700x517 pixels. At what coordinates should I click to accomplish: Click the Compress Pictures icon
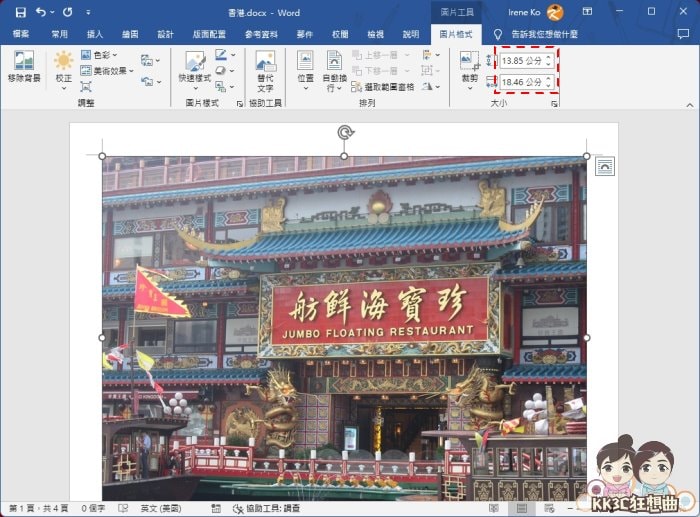[86, 86]
